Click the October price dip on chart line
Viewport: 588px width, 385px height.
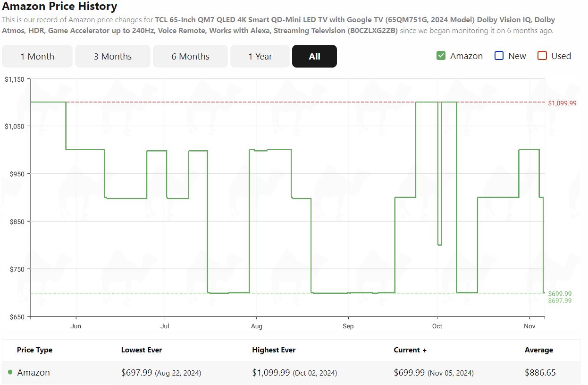coord(439,244)
